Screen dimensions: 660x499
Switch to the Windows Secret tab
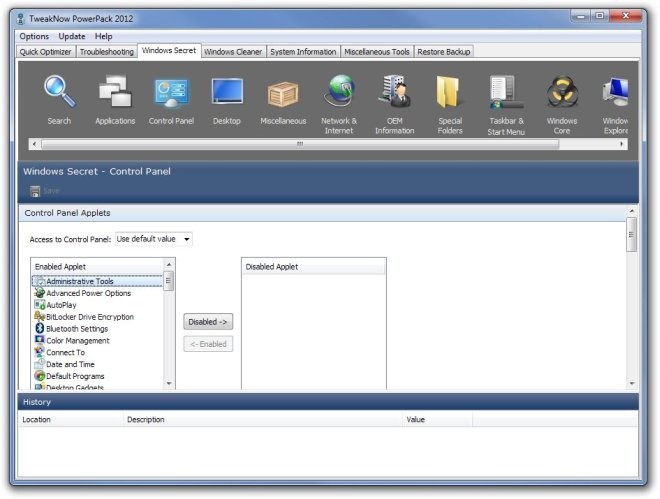tap(169, 50)
